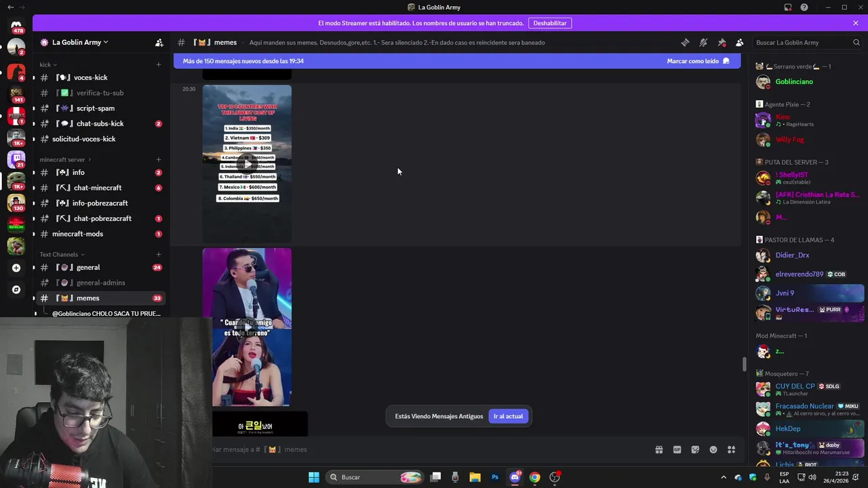
Task: Open the Twitch-logo server icon
Action: click(16, 159)
